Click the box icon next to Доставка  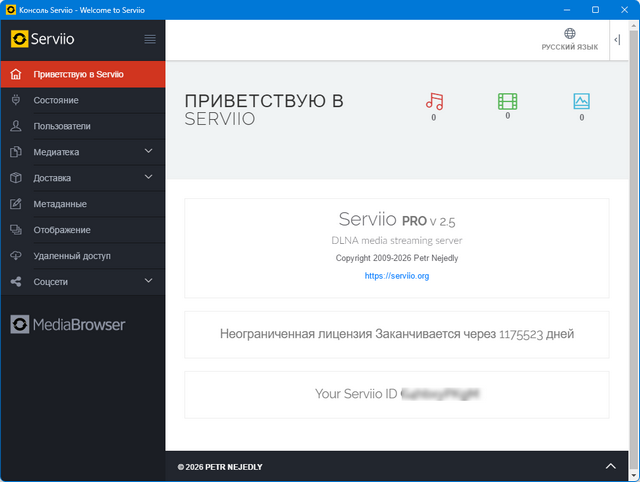[16, 178]
